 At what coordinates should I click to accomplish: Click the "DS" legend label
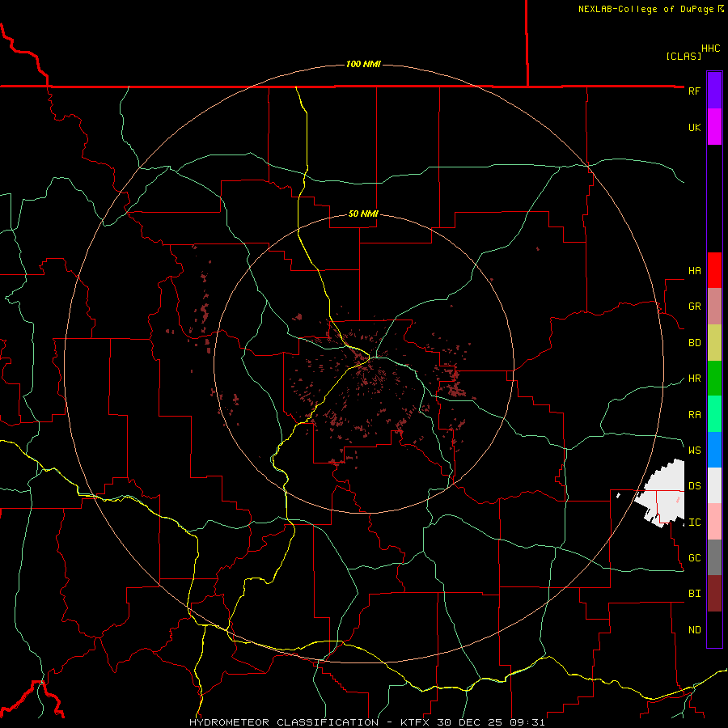click(694, 486)
